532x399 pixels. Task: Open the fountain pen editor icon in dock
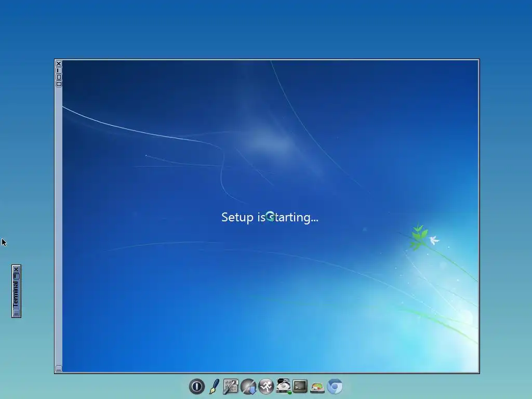click(214, 387)
